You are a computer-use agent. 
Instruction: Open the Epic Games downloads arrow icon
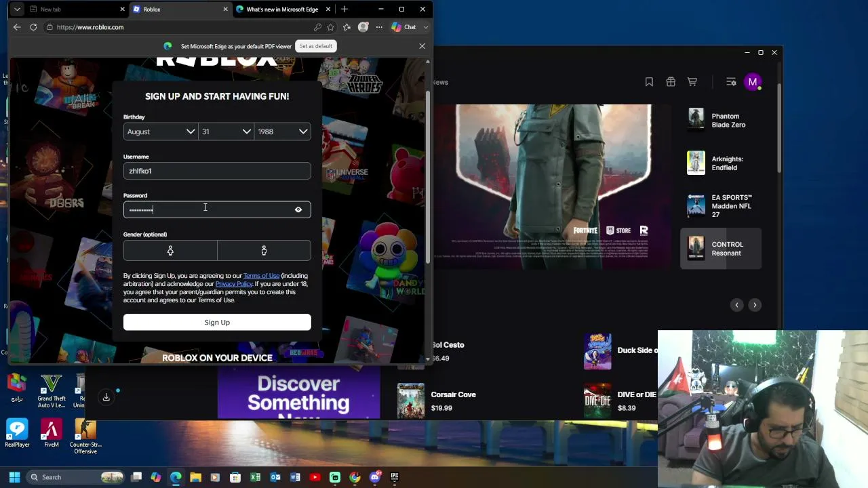tap(106, 397)
